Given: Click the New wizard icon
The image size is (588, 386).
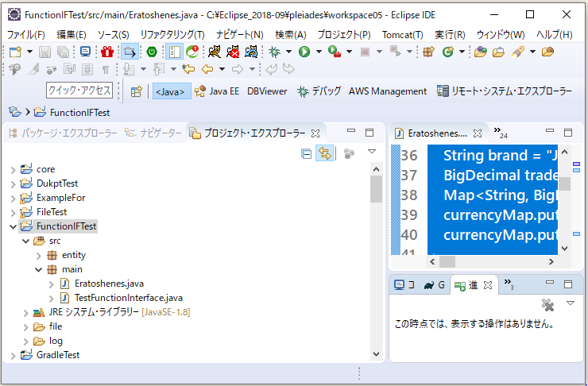Looking at the screenshot, I should [x=15, y=52].
